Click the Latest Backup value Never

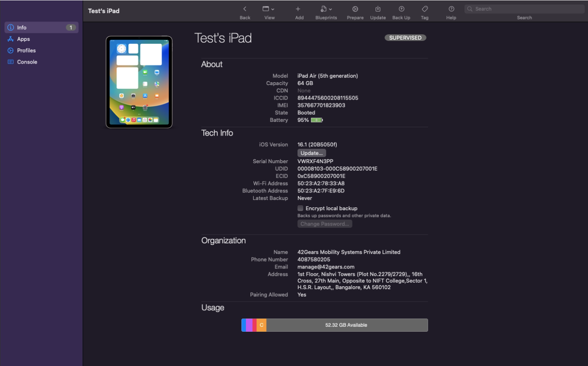pyautogui.click(x=305, y=198)
